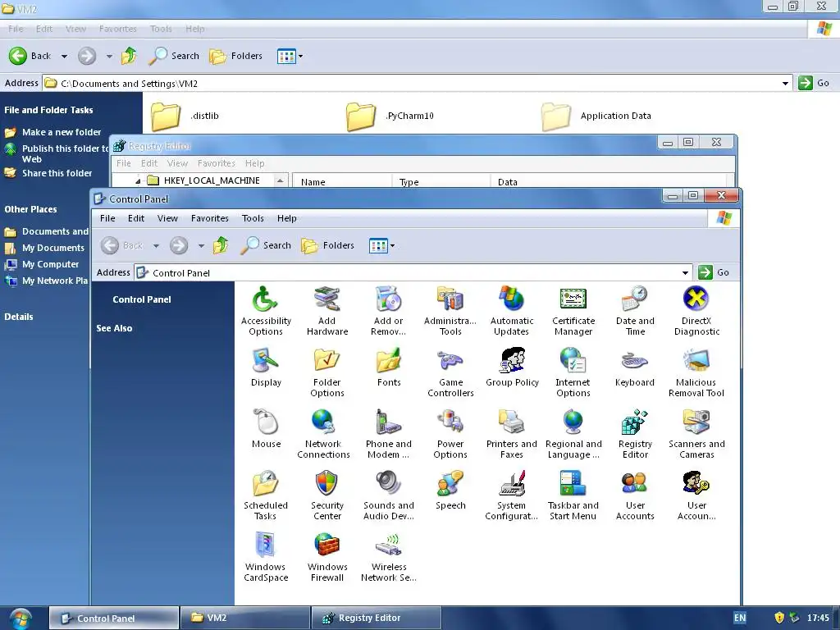Open the Accessibility Options applet
Screen dimensions: 840x630
[x=266, y=311]
